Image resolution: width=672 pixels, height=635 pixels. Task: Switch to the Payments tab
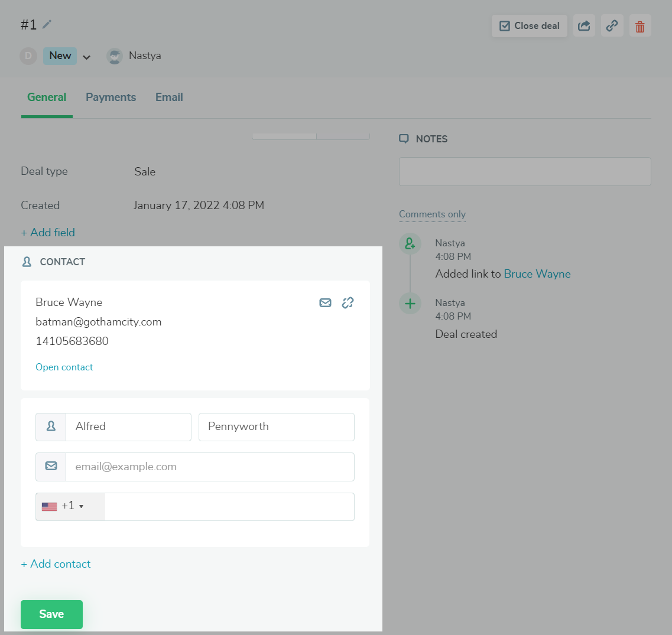(111, 97)
